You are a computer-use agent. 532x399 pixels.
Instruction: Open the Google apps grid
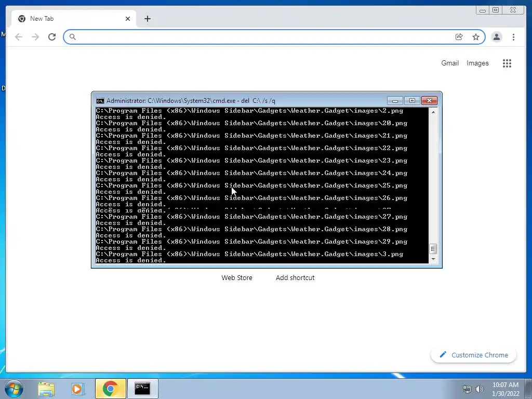pyautogui.click(x=507, y=63)
